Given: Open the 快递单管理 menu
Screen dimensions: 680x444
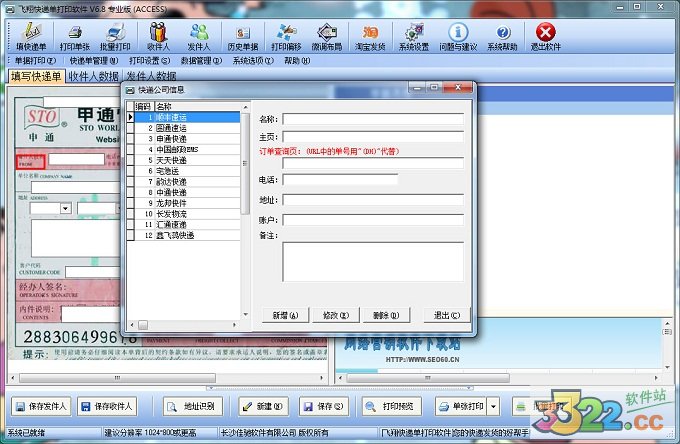Looking at the screenshot, I should click(x=94, y=61).
